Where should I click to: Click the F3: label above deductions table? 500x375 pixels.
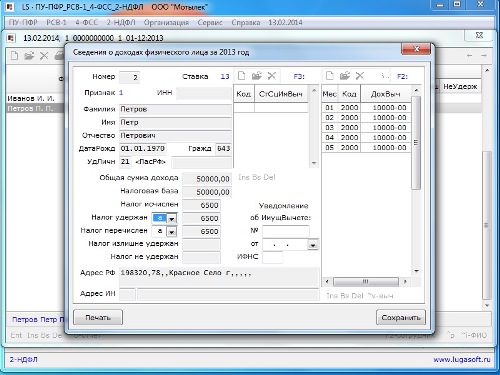pyautogui.click(x=299, y=76)
